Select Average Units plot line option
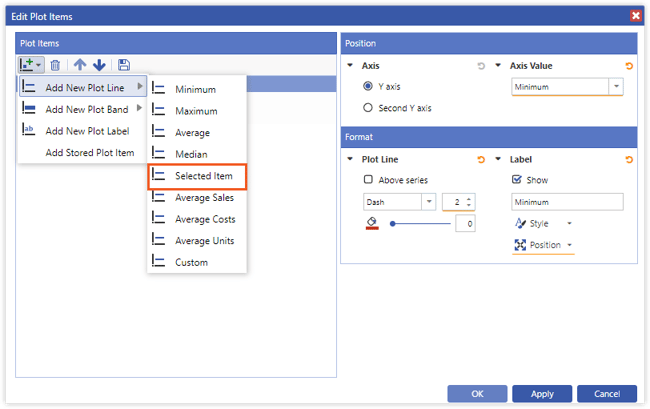Image resolution: width=650 pixels, height=409 pixels. point(197,241)
